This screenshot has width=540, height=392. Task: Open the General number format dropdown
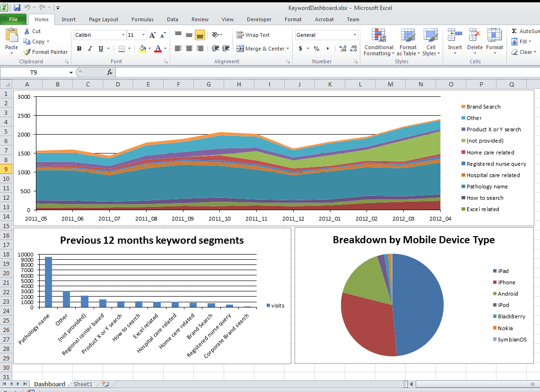[355, 34]
